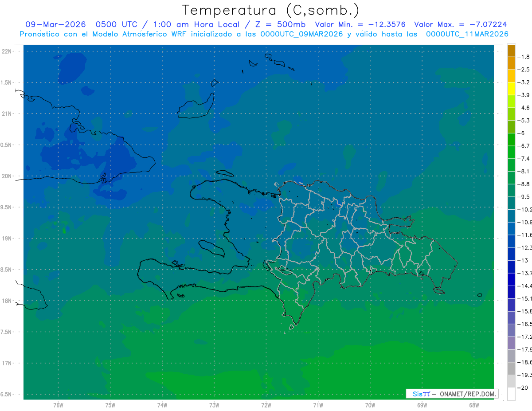Click the title "Temperatura (C,somb.)"
This screenshot has width=532, height=411.
(270, 10)
